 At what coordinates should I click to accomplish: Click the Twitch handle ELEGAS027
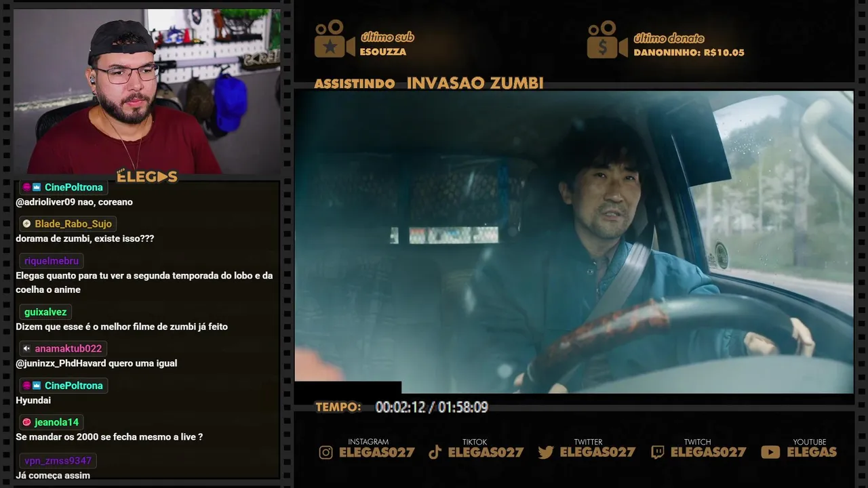[709, 452]
